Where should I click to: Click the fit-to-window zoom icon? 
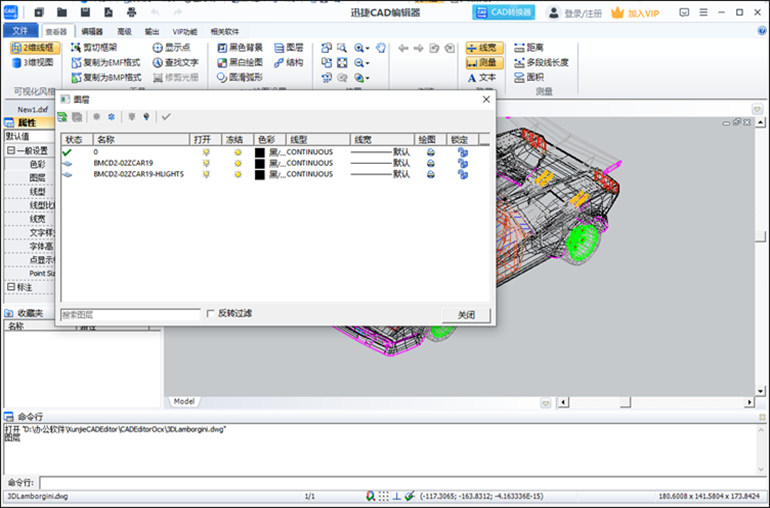(x=342, y=62)
